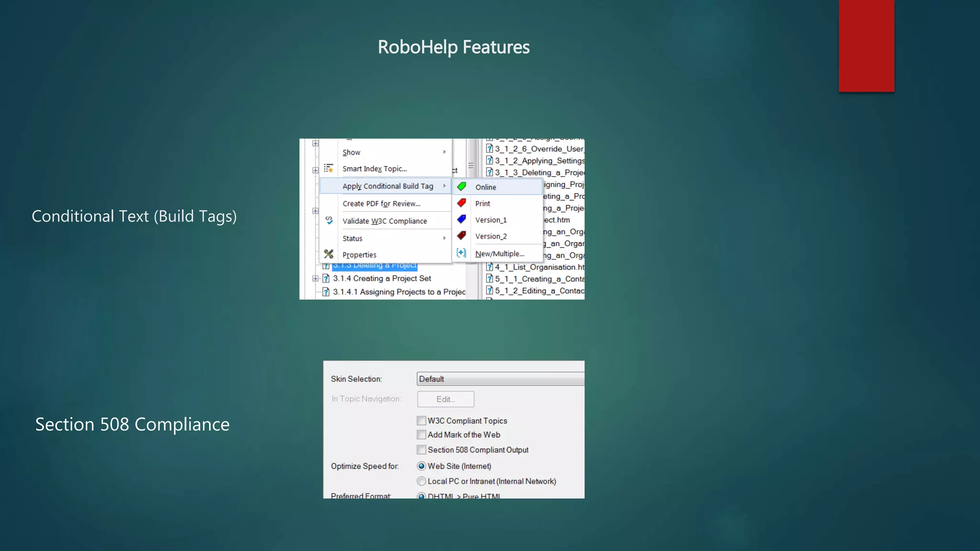Select 3_1_2_Applying_Settings file
This screenshot has width=980, height=551.
pyautogui.click(x=539, y=161)
